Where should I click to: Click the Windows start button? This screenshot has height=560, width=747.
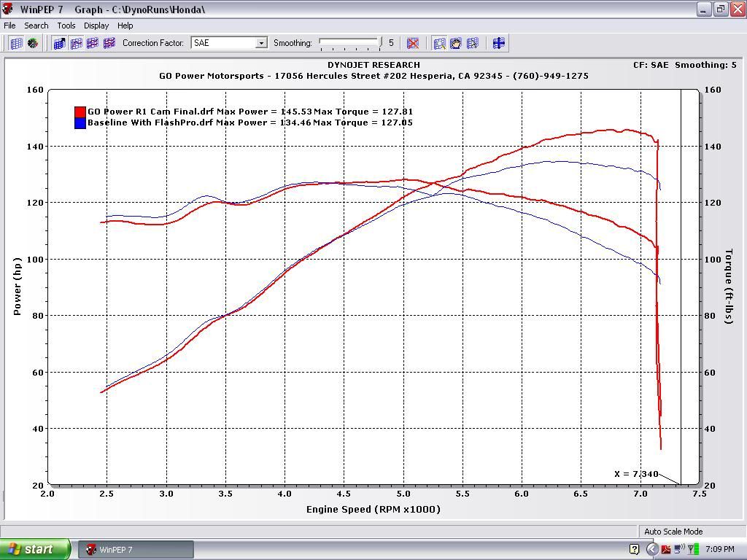pyautogui.click(x=35, y=549)
